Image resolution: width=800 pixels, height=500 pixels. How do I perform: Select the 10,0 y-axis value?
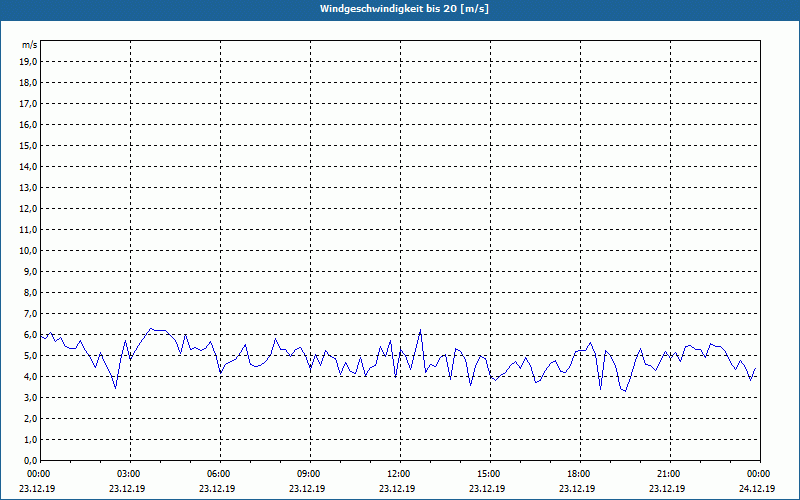28,251
